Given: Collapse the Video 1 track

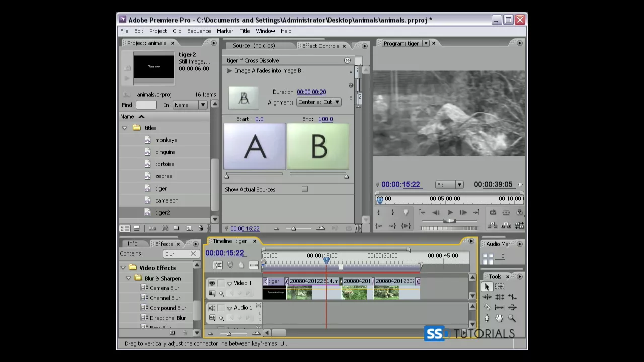Looking at the screenshot, I should click(x=229, y=284).
